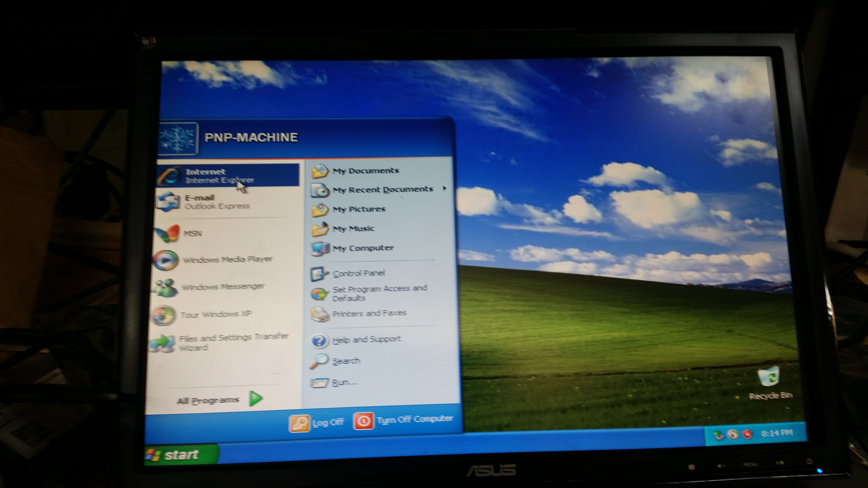Click the Set Program Access and Defaults icon

(319, 294)
